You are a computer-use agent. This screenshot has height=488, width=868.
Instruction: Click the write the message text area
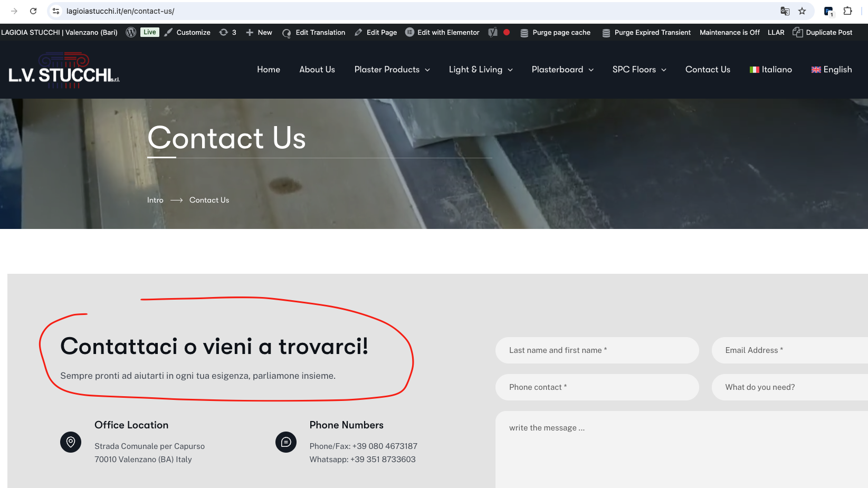[682, 449]
